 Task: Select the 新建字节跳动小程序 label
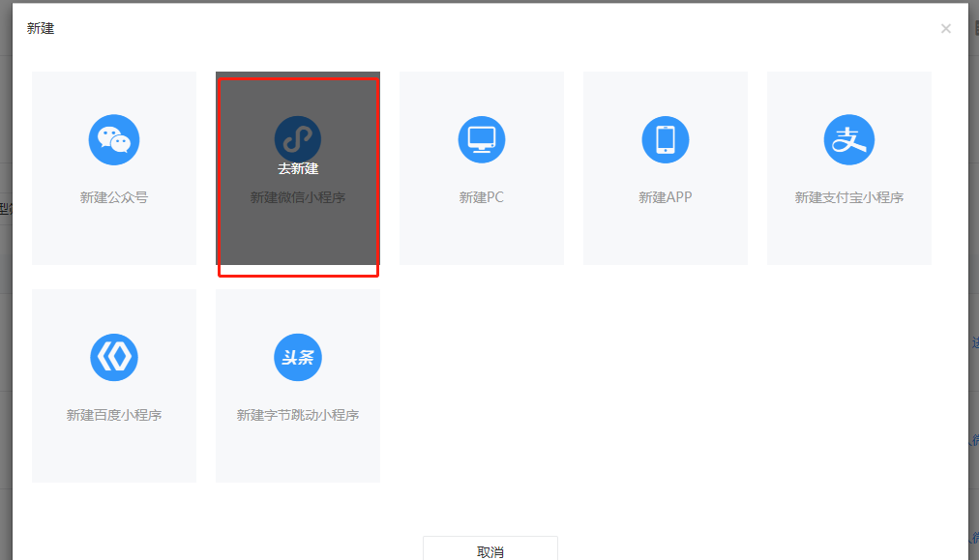[298, 415]
